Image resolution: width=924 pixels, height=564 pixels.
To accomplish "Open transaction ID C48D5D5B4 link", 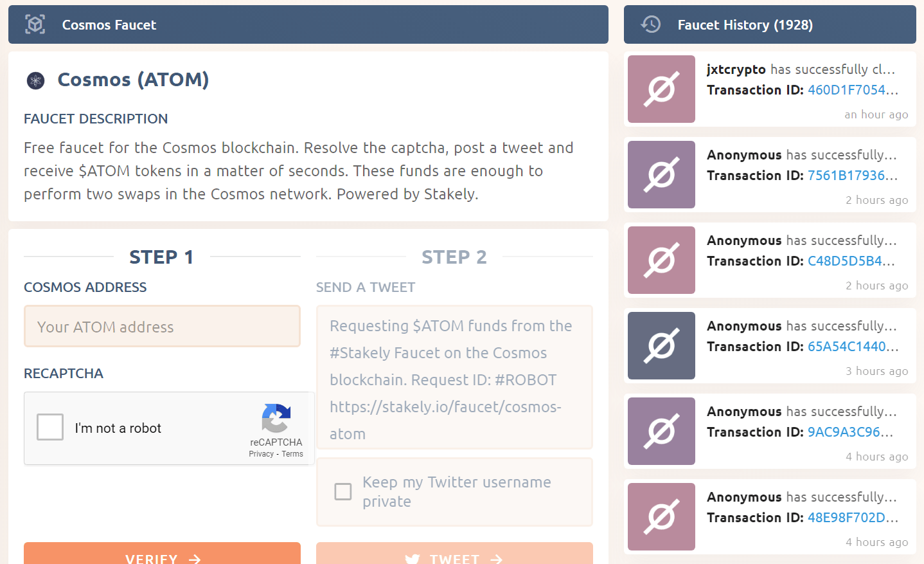I will point(851,261).
